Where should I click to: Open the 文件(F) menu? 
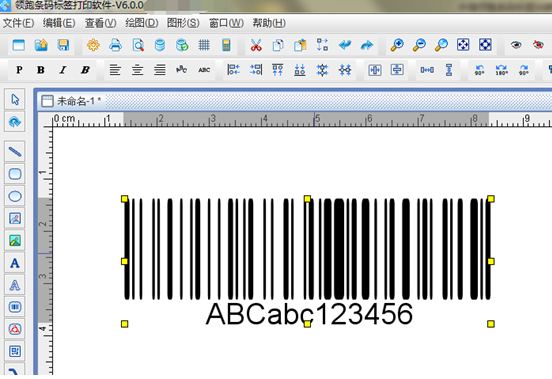coord(18,23)
